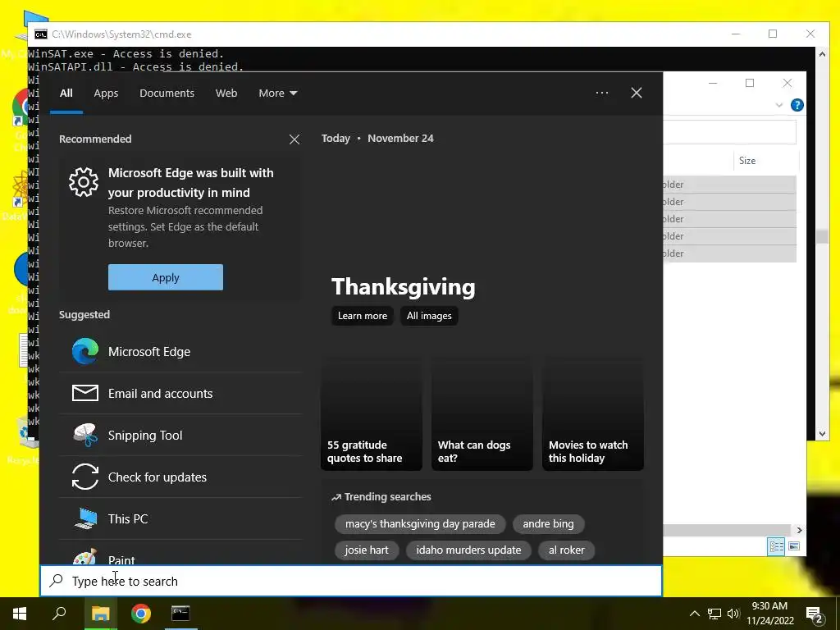Image resolution: width=840 pixels, height=630 pixels.
Task: Show hidden system tray icons
Action: pos(694,614)
